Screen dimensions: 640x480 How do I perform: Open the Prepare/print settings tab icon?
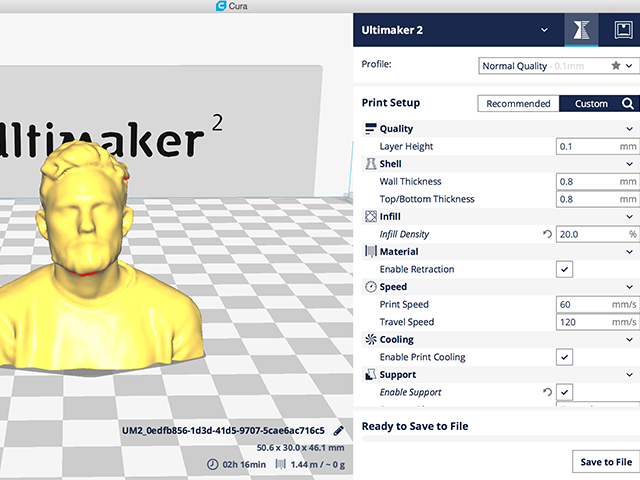point(581,30)
